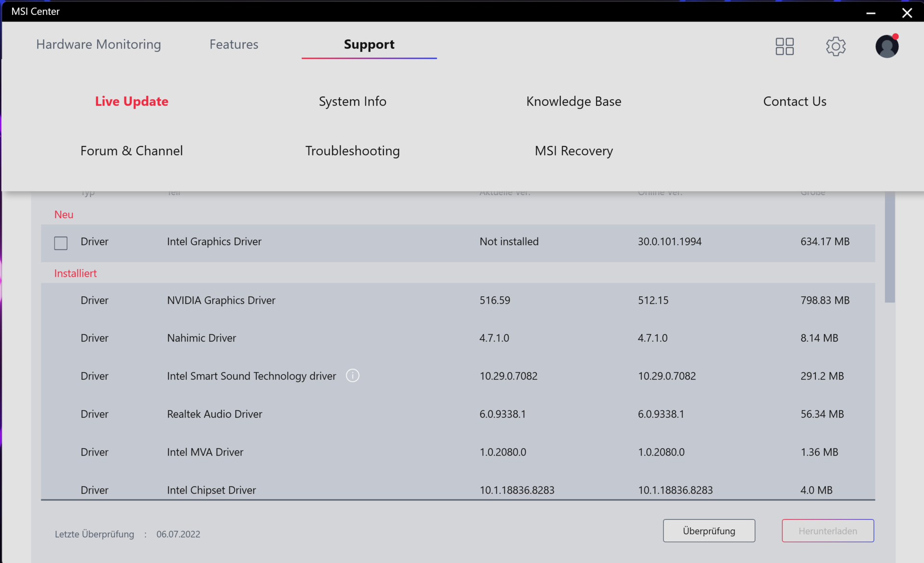The height and width of the screenshot is (563, 924).
Task: Go to System Info
Action: 352,101
